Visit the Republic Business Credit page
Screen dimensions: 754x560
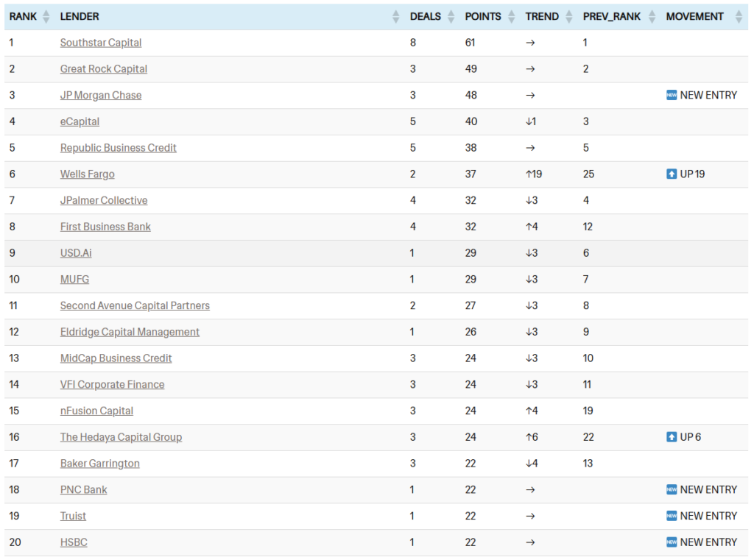(119, 148)
